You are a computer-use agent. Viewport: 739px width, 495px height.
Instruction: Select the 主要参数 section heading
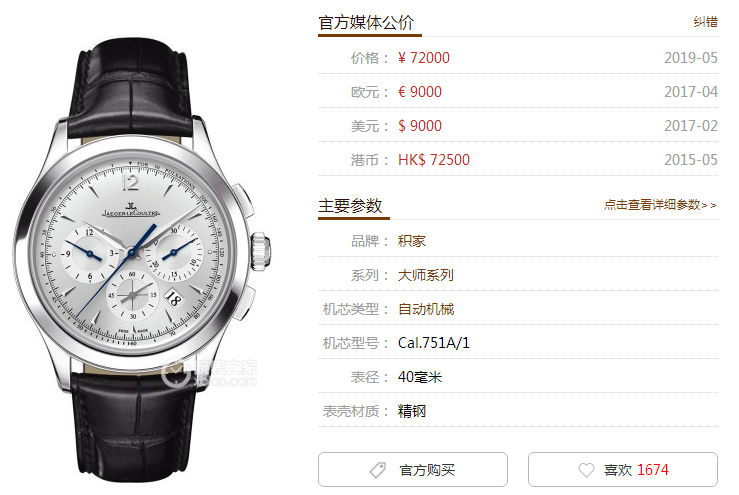[350, 206]
